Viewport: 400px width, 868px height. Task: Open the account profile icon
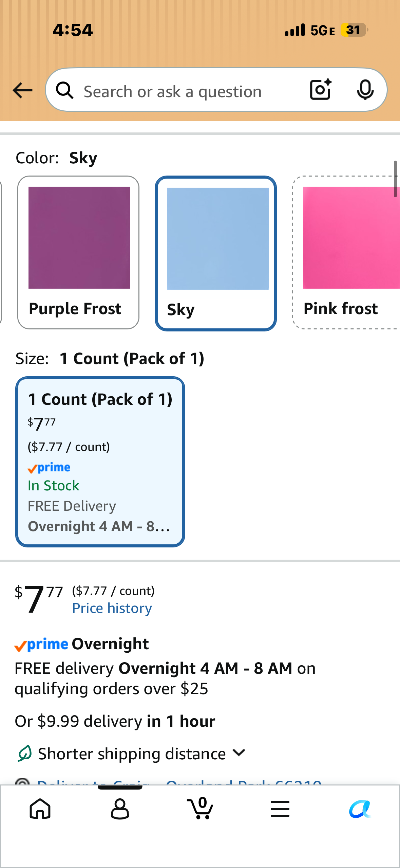click(120, 809)
